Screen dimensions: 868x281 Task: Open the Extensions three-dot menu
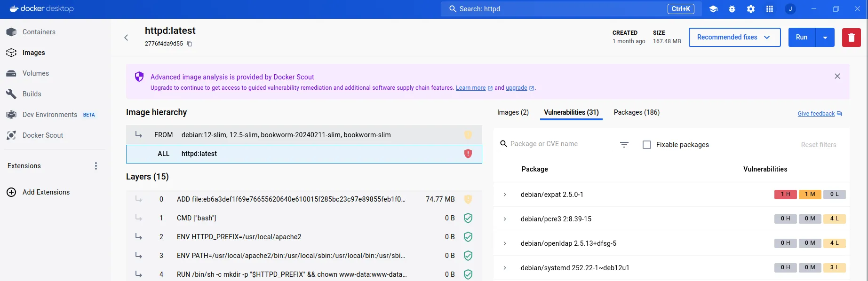click(x=96, y=166)
